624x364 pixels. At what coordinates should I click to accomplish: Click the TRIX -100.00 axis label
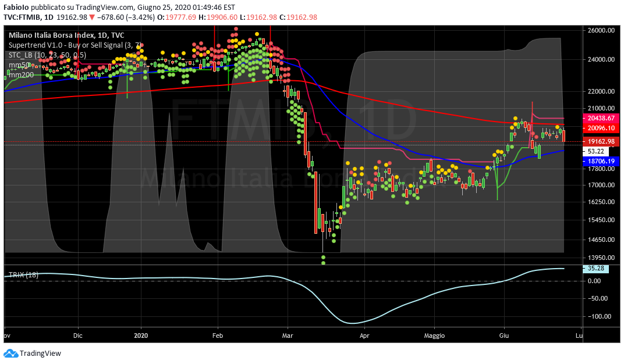599,316
